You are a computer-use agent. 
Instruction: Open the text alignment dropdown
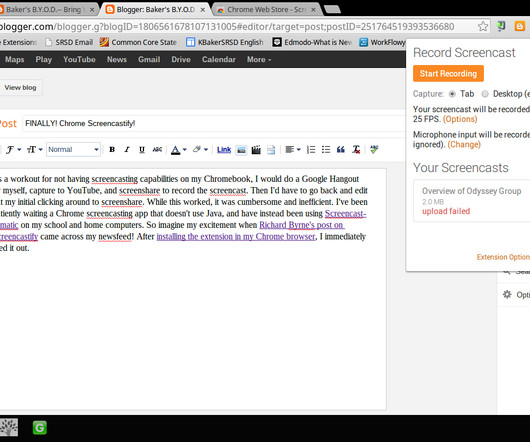(x=293, y=149)
